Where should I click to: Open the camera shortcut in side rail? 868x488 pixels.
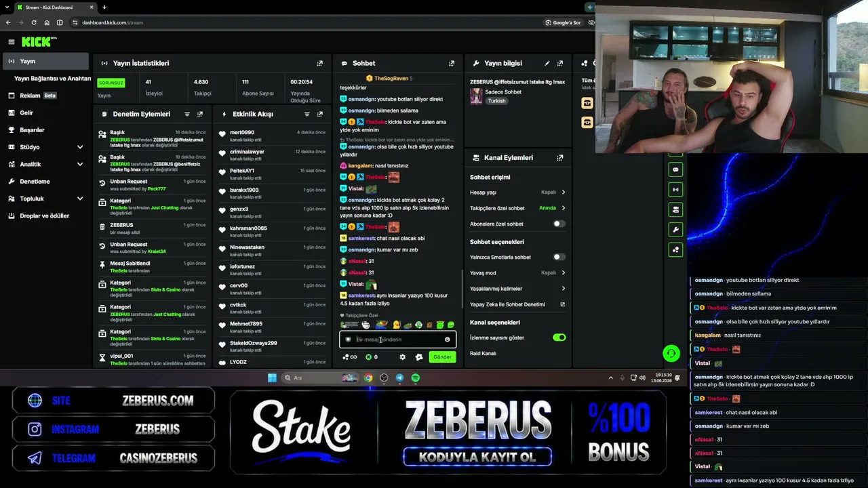(x=675, y=209)
